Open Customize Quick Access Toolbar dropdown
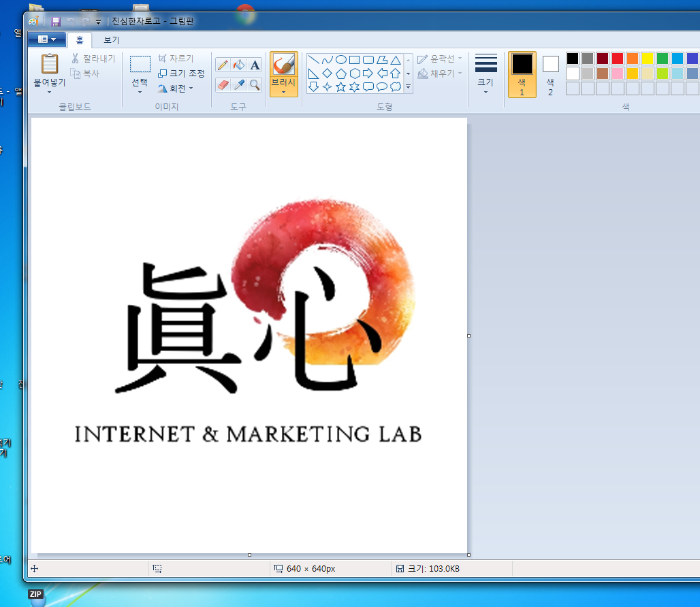700x607 pixels. pyautogui.click(x=98, y=22)
